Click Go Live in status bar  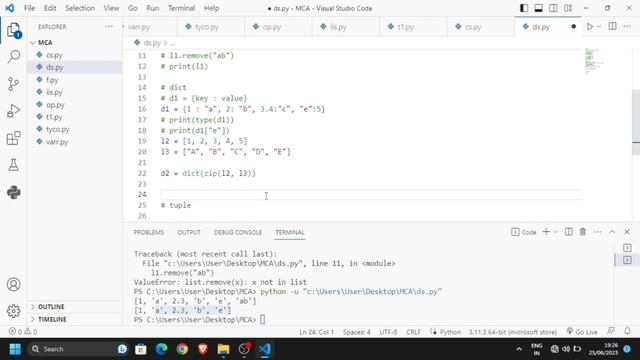pos(582,332)
